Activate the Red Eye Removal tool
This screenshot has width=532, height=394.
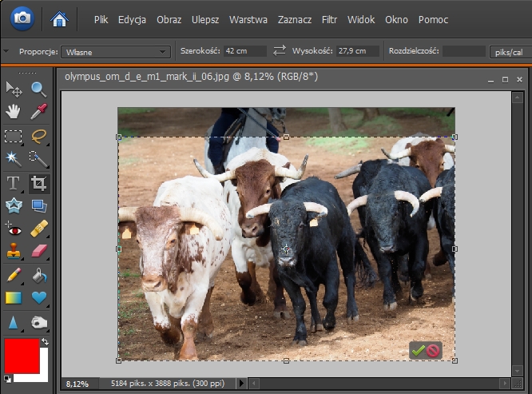tap(14, 229)
